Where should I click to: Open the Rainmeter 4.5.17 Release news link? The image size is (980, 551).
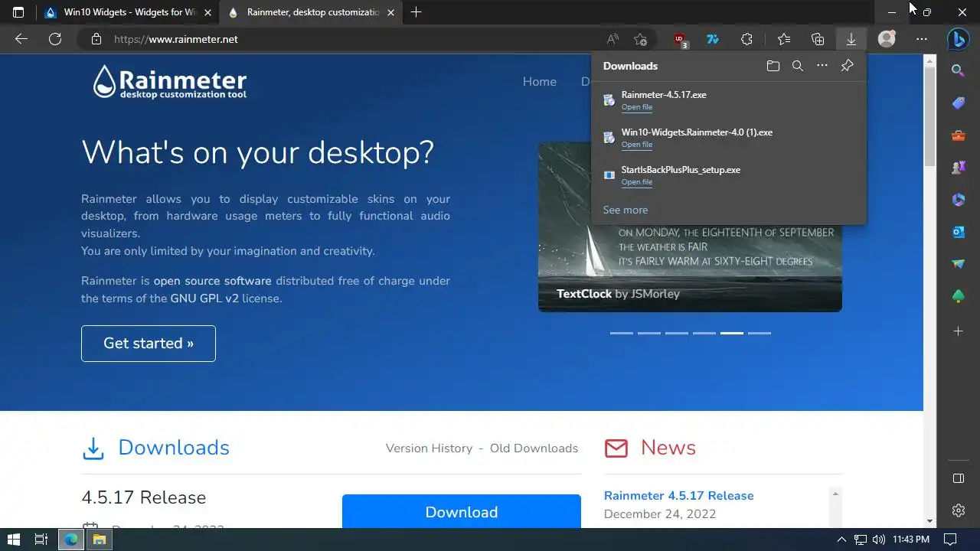click(x=679, y=496)
